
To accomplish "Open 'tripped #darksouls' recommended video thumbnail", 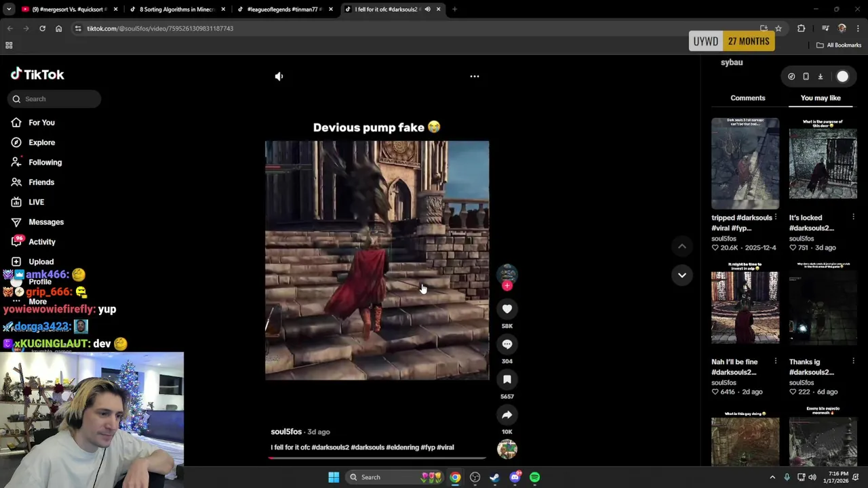I will coord(745,163).
